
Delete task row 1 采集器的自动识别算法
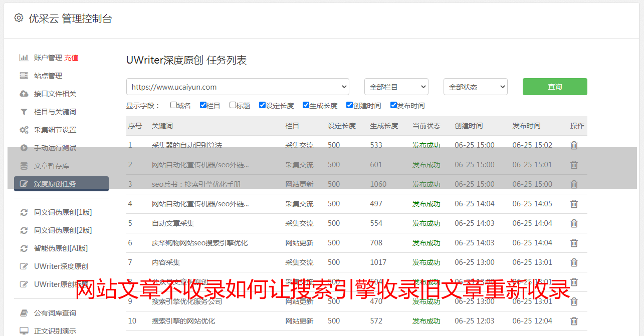click(574, 145)
